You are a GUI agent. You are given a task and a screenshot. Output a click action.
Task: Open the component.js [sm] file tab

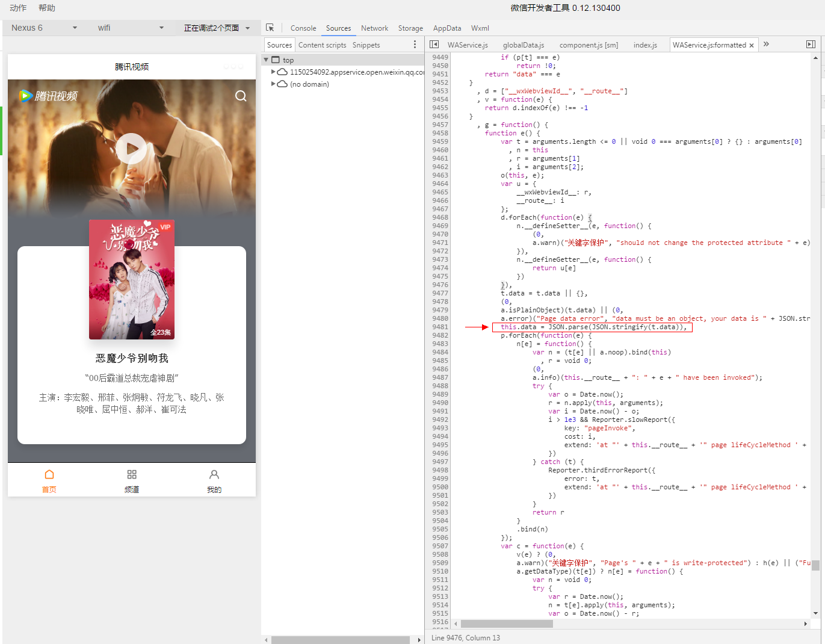(589, 45)
